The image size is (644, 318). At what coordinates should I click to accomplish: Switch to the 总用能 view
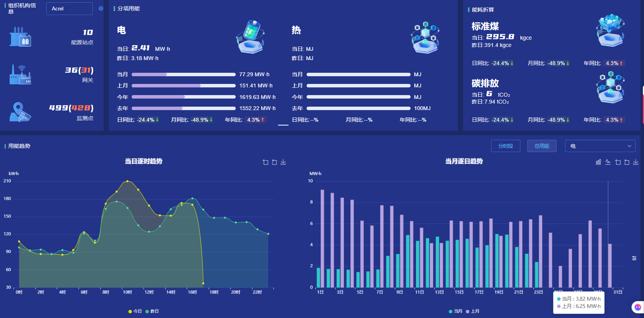[x=542, y=146]
